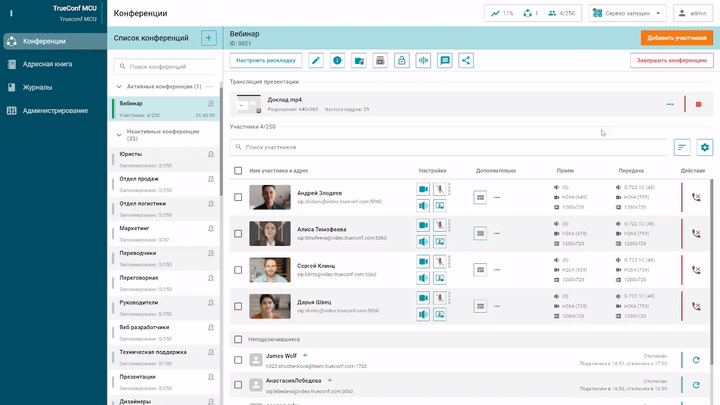Open the audio waveform settings icon
This screenshot has width=720, height=405.
pyautogui.click(x=423, y=61)
